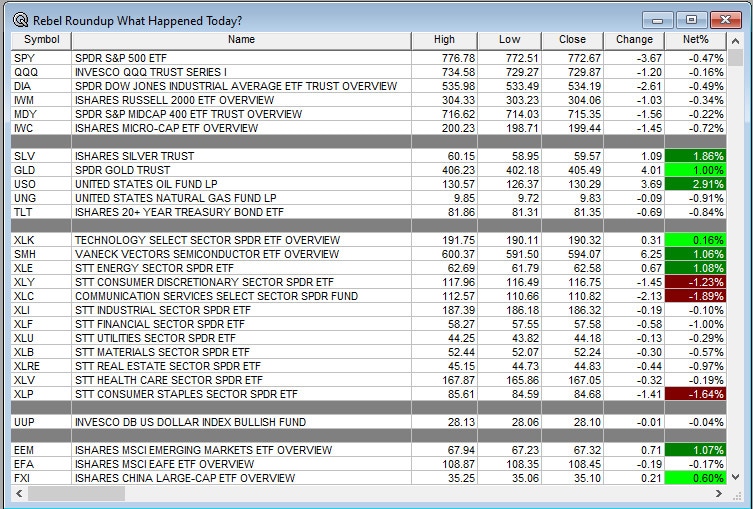Click ISHARES MSCI EAFE ETF OVERVIEW name
753x509 pixels.
coord(241,464)
